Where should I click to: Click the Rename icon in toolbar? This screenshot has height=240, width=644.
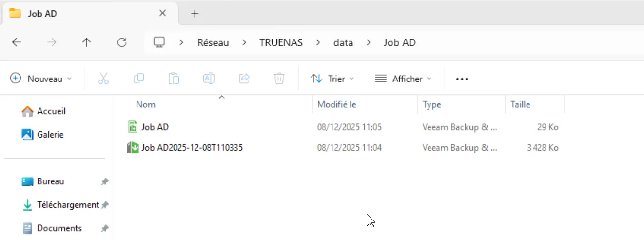pos(209,79)
